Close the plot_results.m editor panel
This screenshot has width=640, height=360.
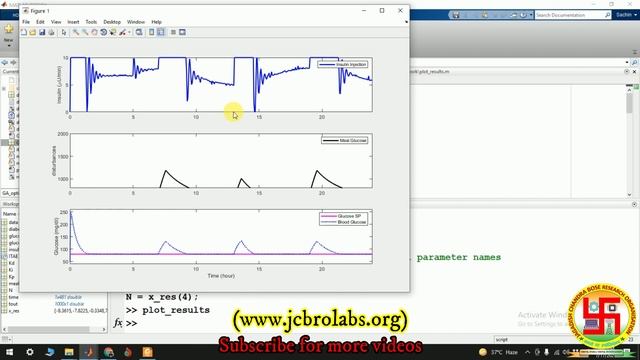pyautogui.click(x=634, y=71)
